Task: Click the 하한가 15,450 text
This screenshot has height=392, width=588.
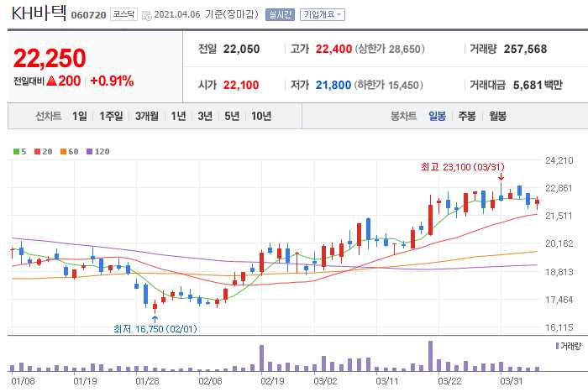Action: [x=388, y=85]
